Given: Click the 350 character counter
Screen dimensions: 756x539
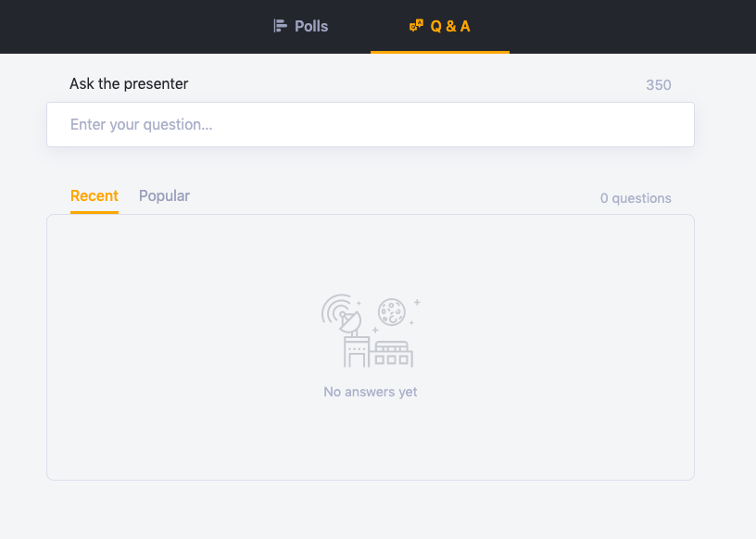Looking at the screenshot, I should [659, 85].
